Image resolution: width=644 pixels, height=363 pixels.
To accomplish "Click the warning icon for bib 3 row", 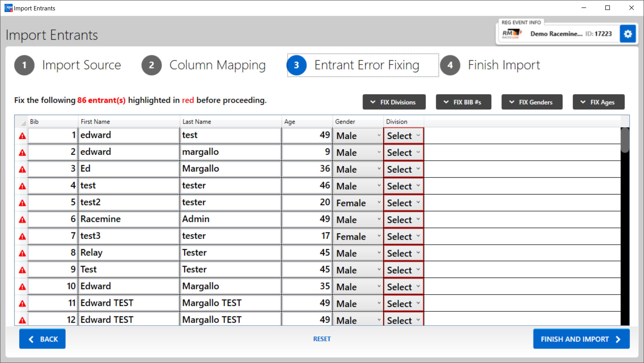I will pyautogui.click(x=23, y=170).
